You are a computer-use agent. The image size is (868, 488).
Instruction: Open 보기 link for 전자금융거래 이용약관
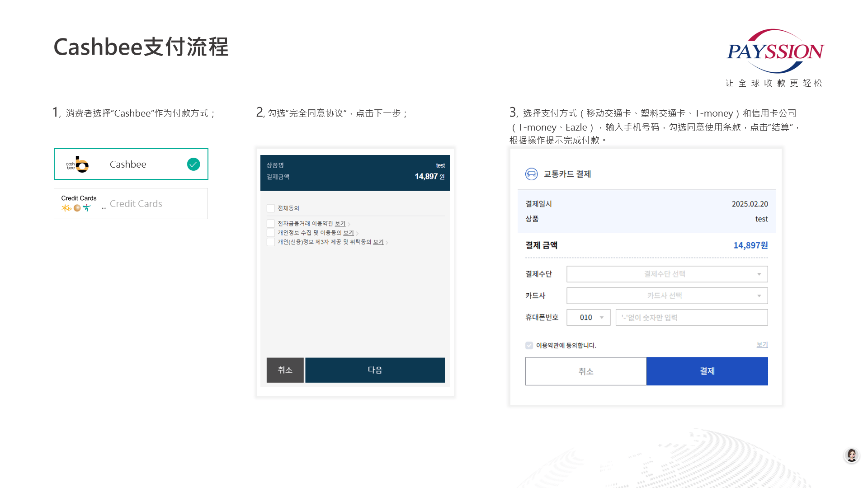pyautogui.click(x=340, y=224)
